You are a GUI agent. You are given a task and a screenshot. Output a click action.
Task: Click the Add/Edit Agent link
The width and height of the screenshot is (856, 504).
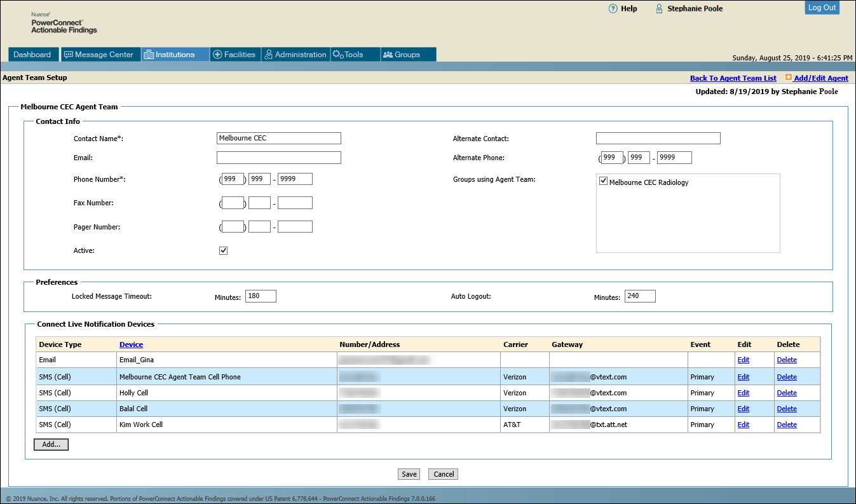pos(821,78)
